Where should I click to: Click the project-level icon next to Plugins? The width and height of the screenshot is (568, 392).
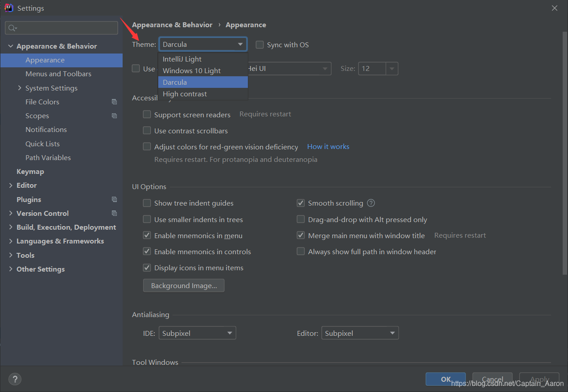tap(114, 199)
